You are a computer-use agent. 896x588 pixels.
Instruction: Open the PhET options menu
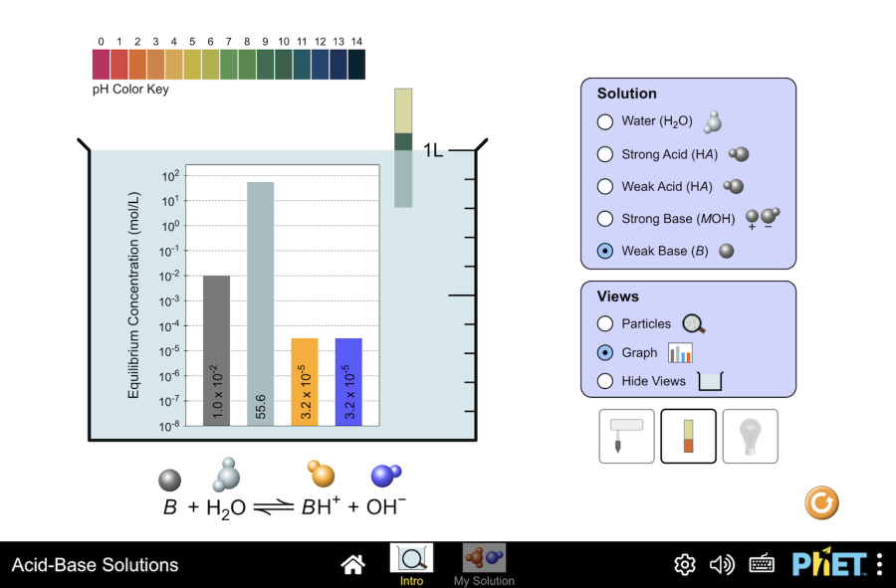(879, 565)
